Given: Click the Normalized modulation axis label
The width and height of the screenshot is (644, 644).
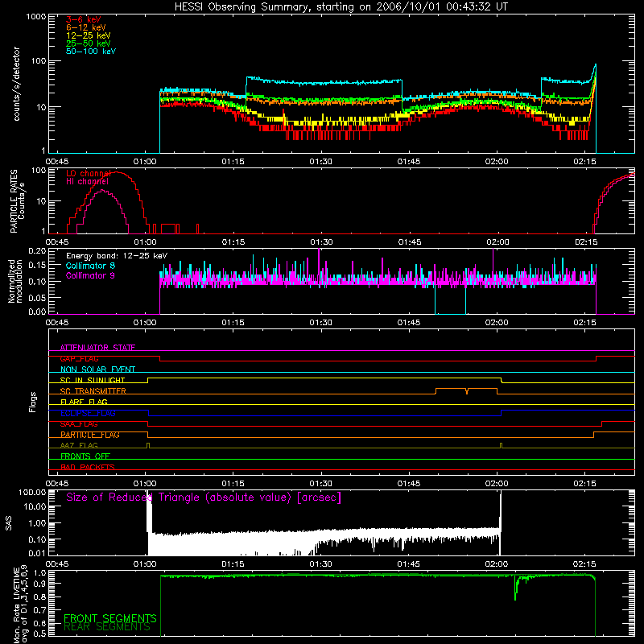Looking at the screenshot, I should pos(15,281).
